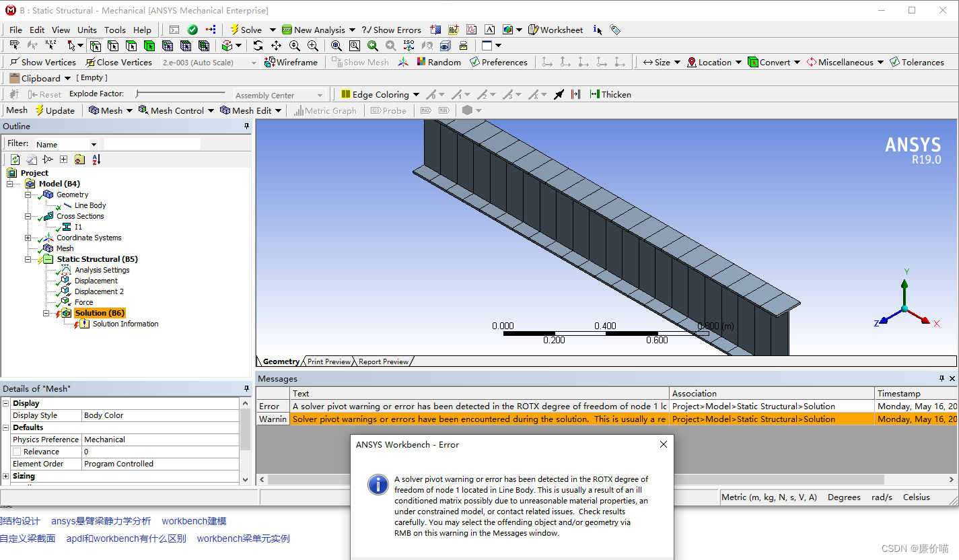The image size is (959, 560).
Task: Click the Show Vertices button
Action: tap(42, 62)
